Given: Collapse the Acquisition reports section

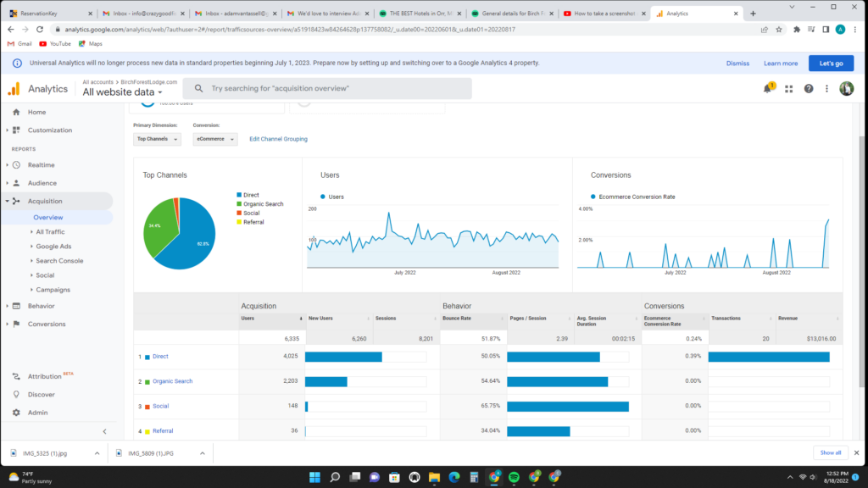Looking at the screenshot, I should (7, 202).
